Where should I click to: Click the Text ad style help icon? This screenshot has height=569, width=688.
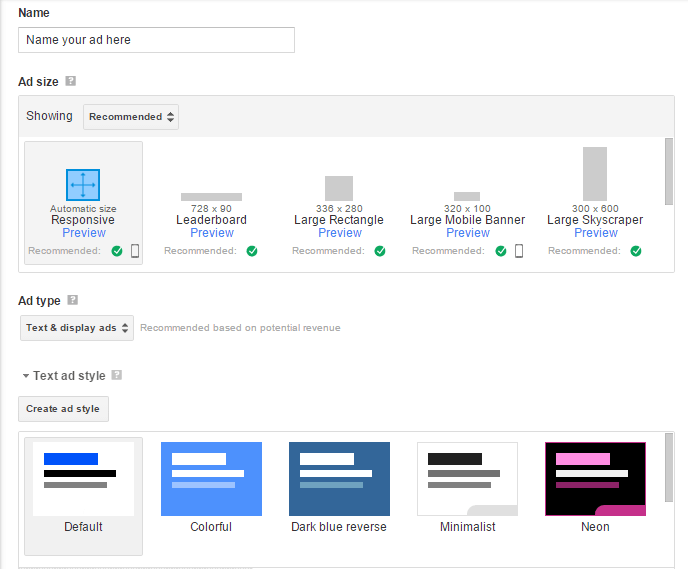pos(116,375)
